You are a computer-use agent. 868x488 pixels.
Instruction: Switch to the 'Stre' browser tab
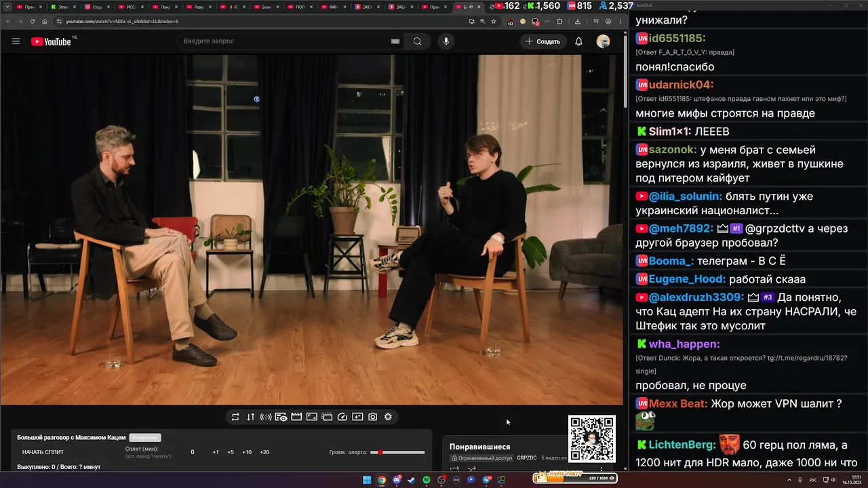pyautogui.click(x=63, y=7)
